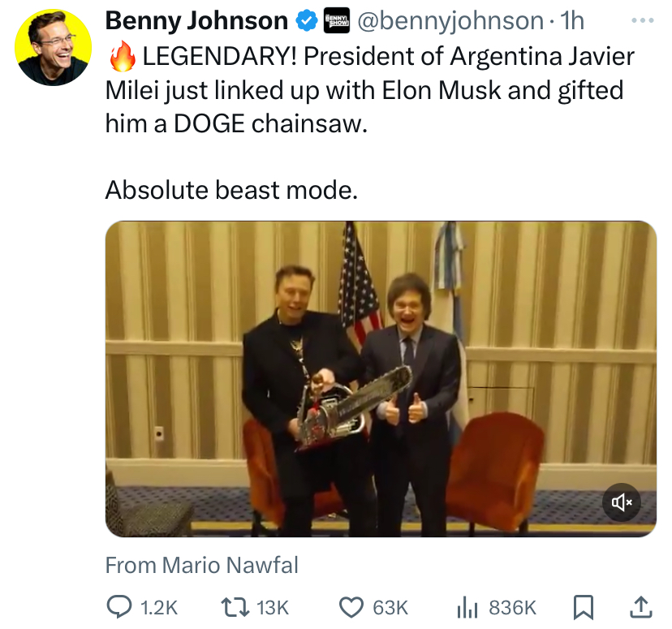Click the 63K likes count
Image resolution: width=672 pixels, height=629 pixels.
(390, 608)
